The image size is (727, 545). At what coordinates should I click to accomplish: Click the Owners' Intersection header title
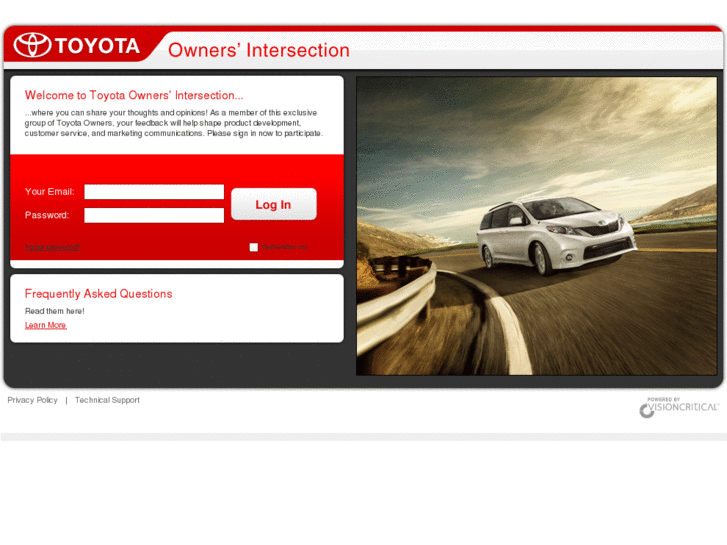tap(259, 50)
